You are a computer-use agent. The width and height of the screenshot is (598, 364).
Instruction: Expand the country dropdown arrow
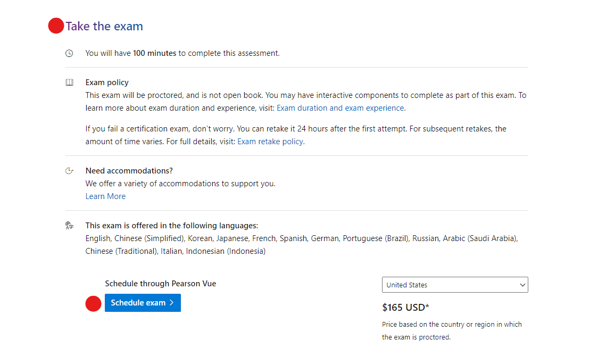522,285
